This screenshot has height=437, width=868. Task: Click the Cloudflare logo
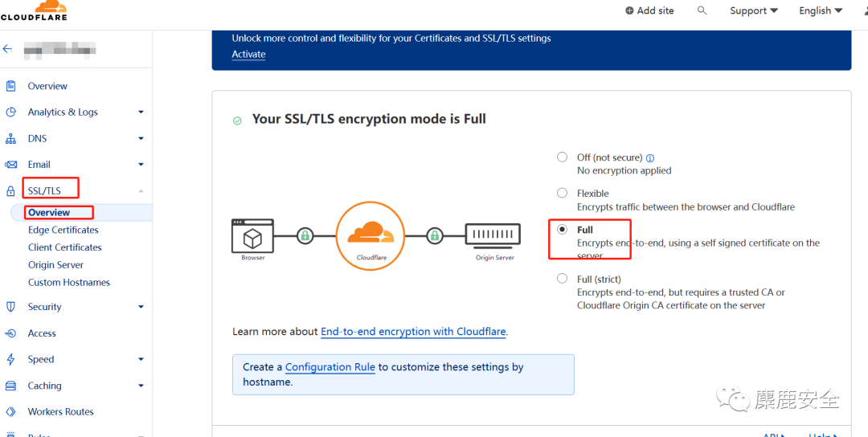coord(34,10)
